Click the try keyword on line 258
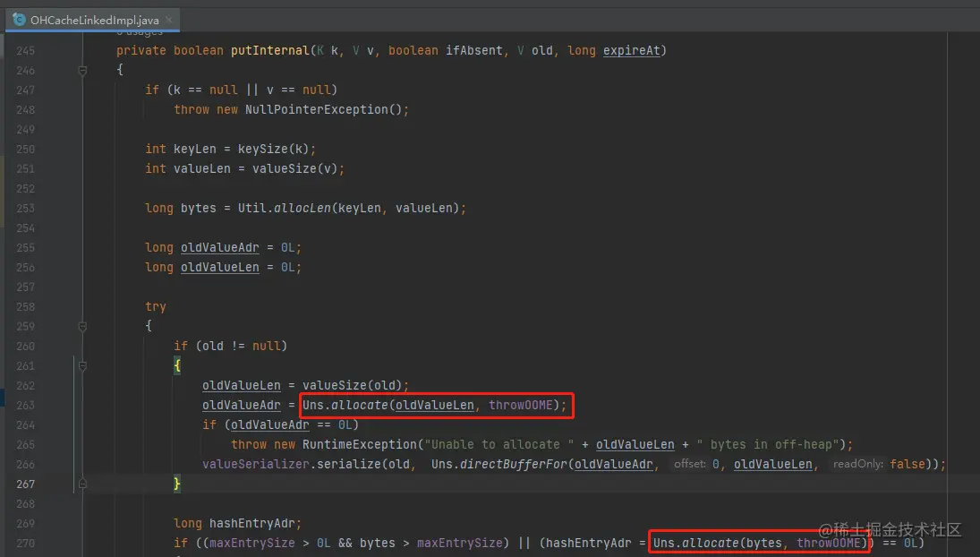The image size is (980, 557). 156,306
